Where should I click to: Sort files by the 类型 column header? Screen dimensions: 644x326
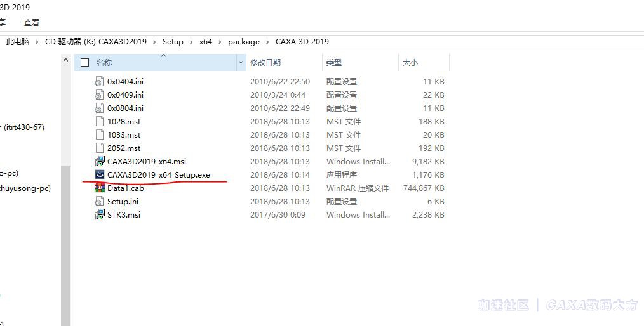click(x=334, y=62)
